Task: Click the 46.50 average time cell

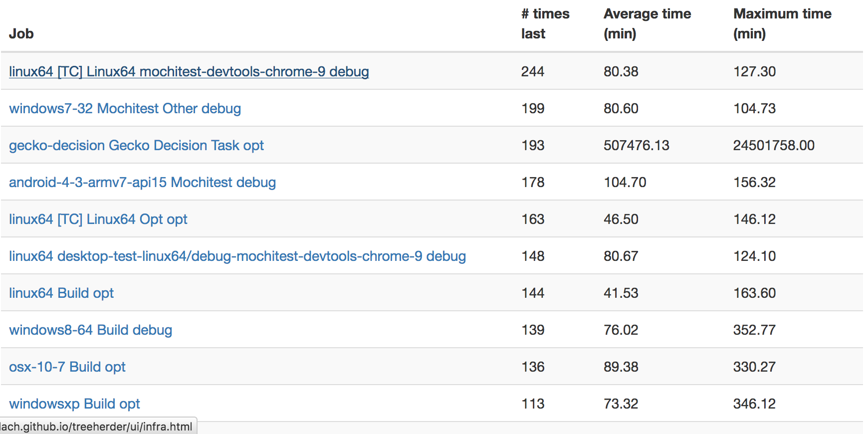Action: coord(621,219)
